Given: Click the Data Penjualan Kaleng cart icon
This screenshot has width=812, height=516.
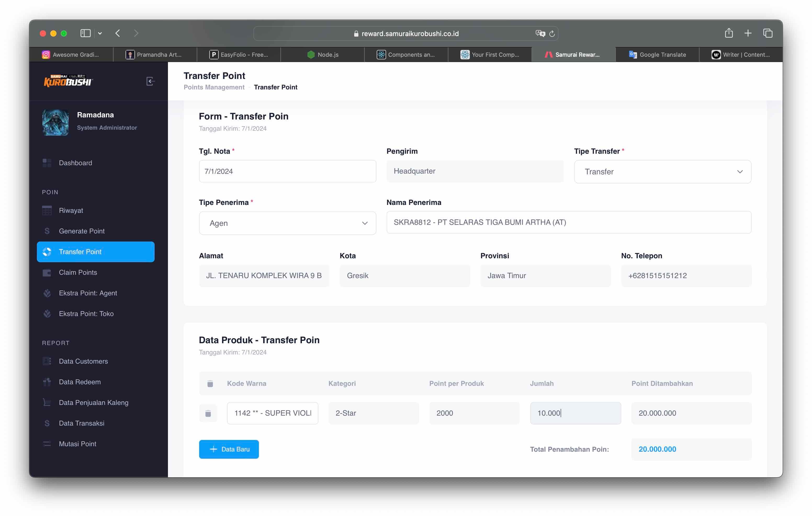Looking at the screenshot, I should [x=47, y=402].
